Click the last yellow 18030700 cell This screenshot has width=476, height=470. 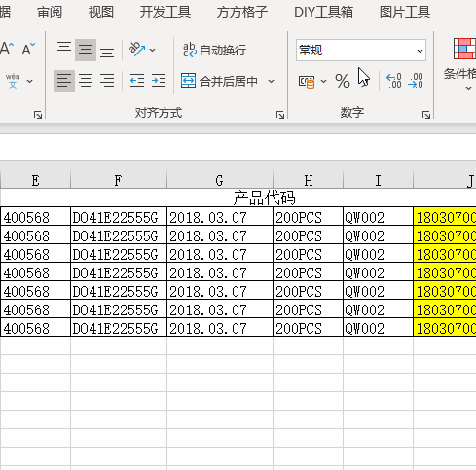click(445, 327)
